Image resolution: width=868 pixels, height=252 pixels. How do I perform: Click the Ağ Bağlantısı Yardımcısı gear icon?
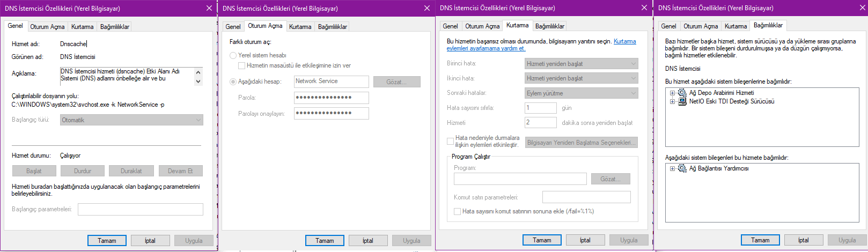[682, 168]
